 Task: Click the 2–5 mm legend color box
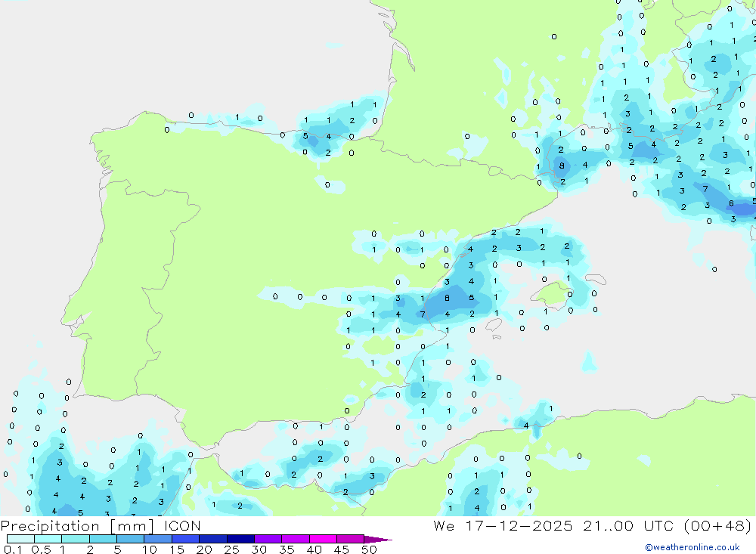[x=103, y=539]
